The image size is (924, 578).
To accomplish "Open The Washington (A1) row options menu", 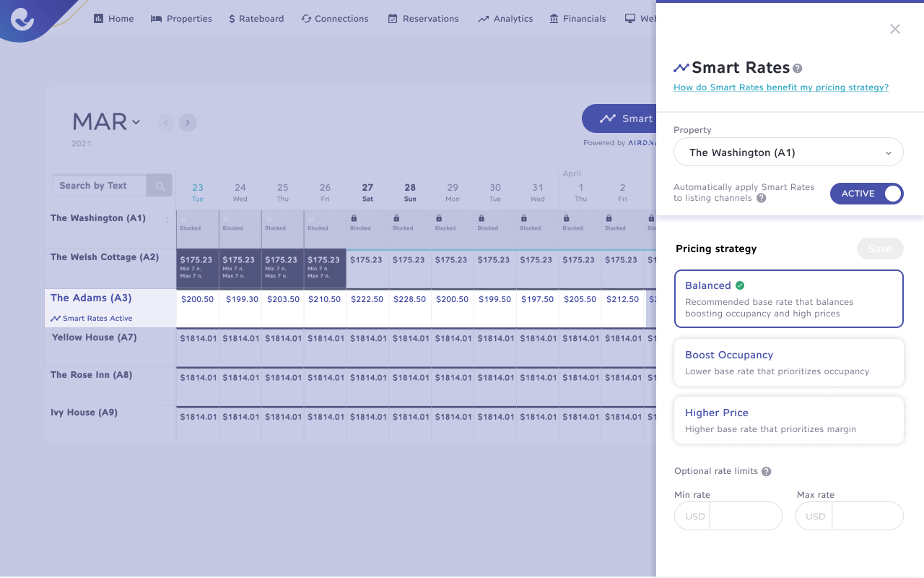I will click(x=167, y=220).
